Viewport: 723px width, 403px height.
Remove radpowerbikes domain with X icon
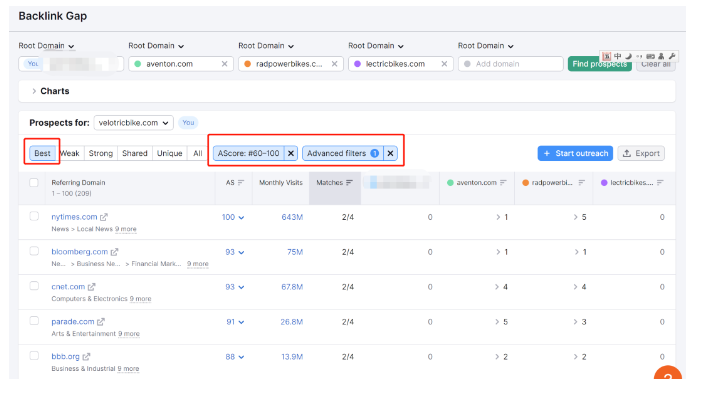(x=334, y=64)
